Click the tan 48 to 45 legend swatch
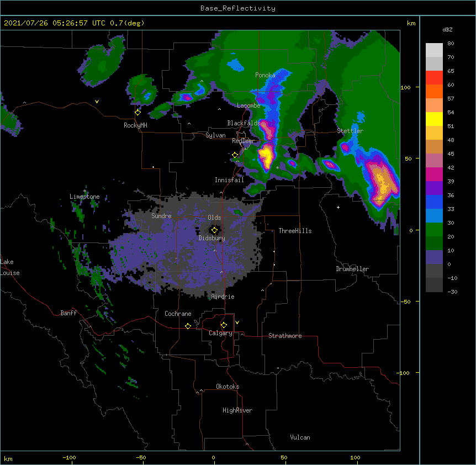The image size is (476, 465). (434, 146)
